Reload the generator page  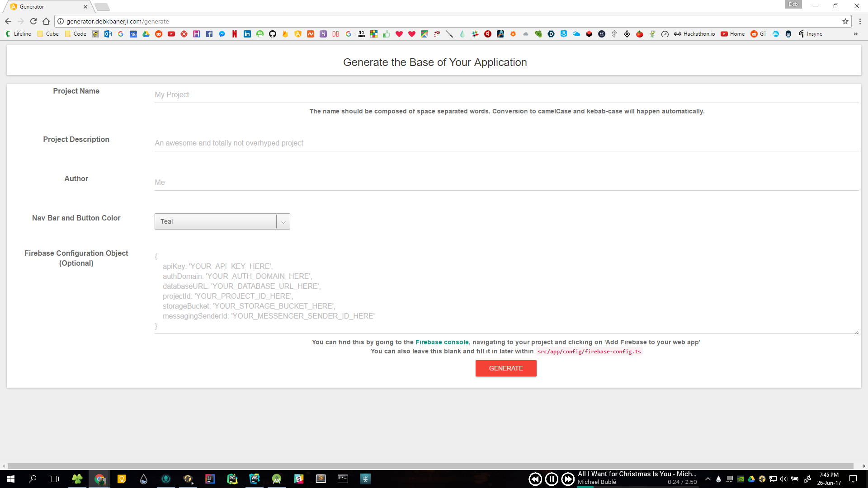[33, 21]
